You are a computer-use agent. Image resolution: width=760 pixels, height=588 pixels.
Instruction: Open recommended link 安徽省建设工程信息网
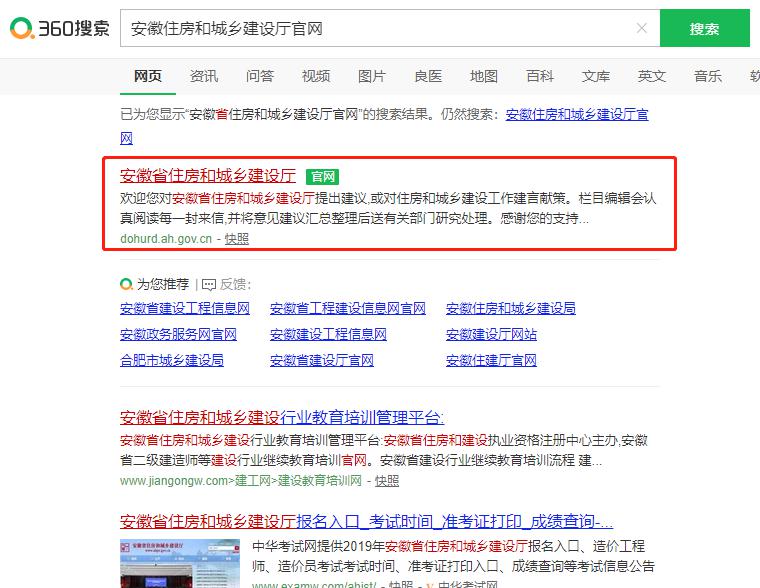(x=185, y=308)
